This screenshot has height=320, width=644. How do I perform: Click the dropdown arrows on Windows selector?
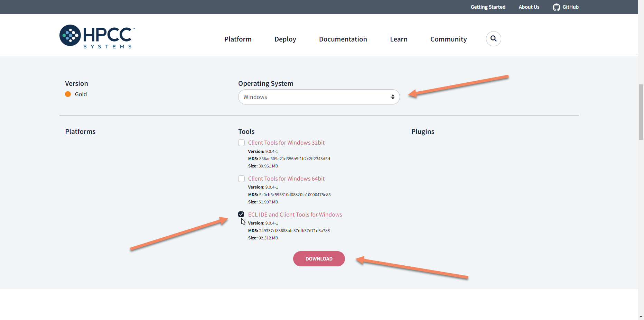click(393, 97)
